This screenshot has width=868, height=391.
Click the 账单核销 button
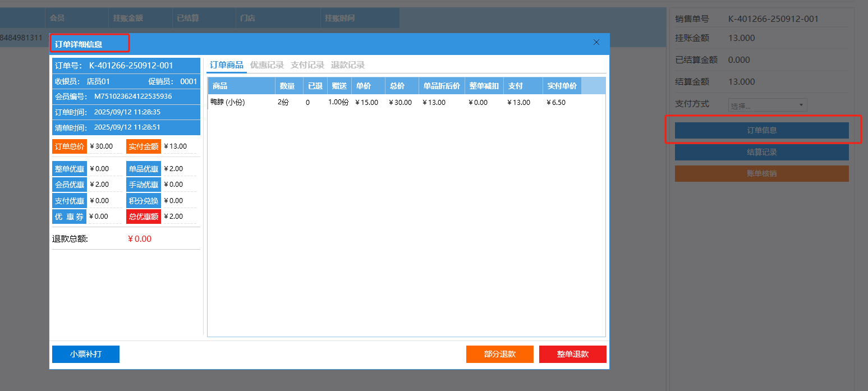(761, 173)
